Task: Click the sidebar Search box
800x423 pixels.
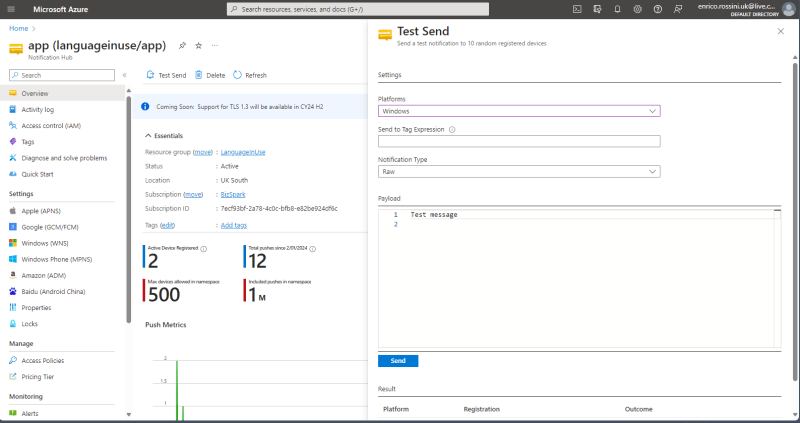Action: (62, 75)
